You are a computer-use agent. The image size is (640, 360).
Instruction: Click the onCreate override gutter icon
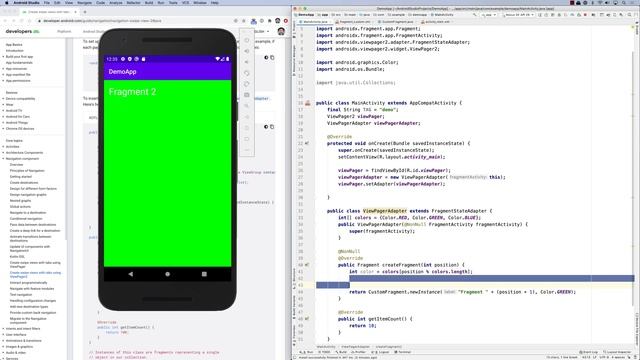point(307,143)
